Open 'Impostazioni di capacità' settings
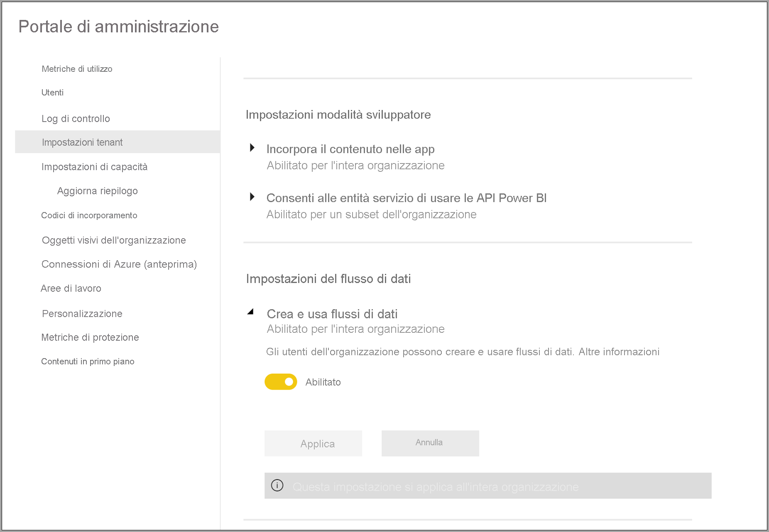 (94, 166)
